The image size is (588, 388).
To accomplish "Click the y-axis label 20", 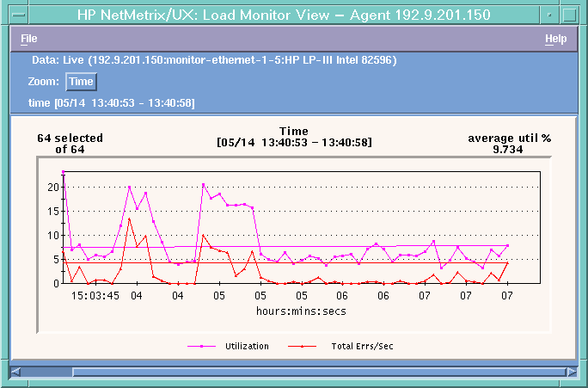I will coord(53,188).
